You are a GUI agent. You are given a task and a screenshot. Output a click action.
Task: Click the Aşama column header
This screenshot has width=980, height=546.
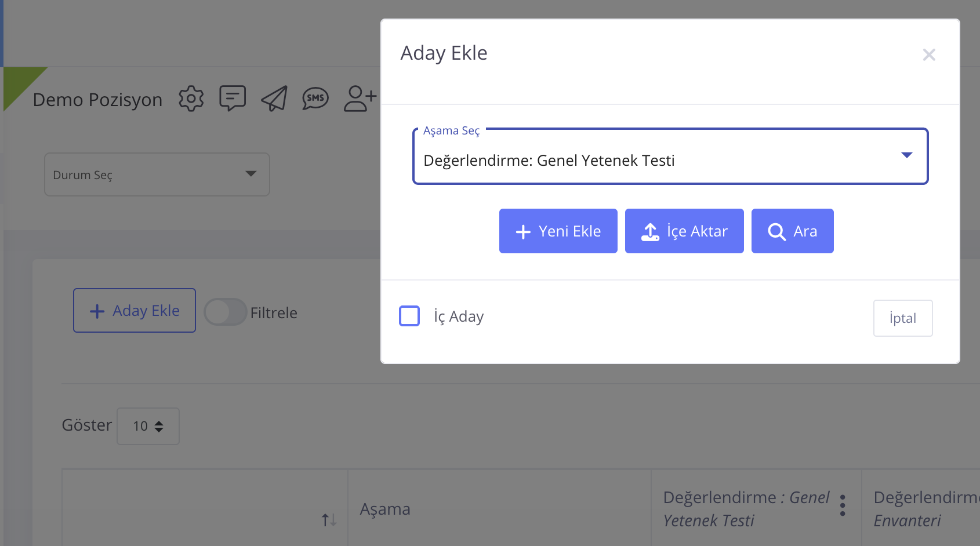(385, 509)
